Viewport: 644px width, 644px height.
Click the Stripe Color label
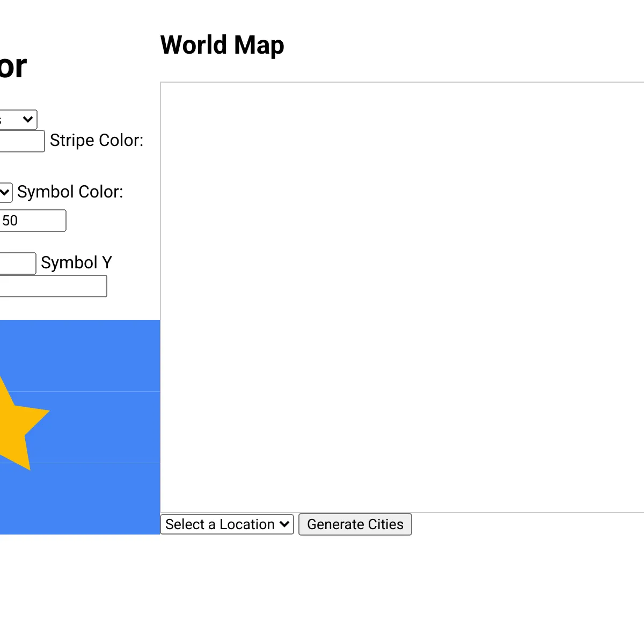click(x=97, y=141)
